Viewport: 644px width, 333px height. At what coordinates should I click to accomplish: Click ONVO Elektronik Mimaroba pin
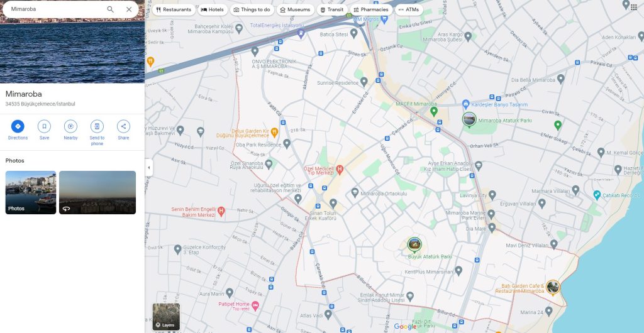point(255,52)
